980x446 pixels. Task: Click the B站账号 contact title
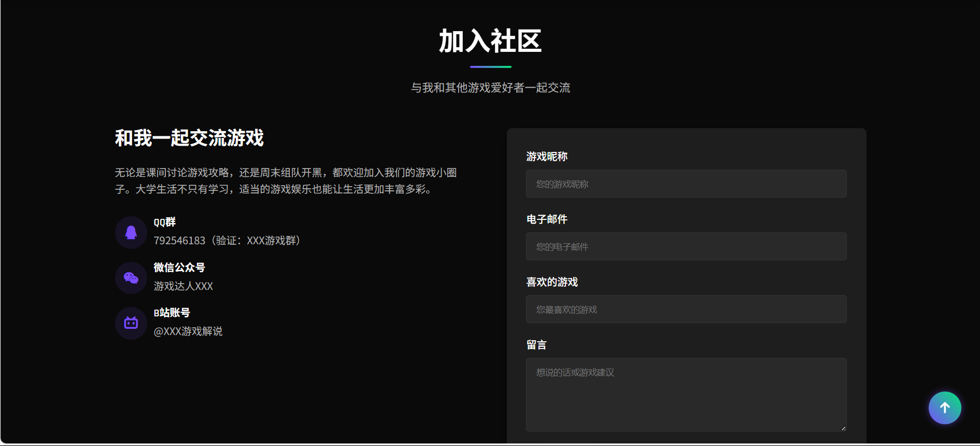(172, 313)
